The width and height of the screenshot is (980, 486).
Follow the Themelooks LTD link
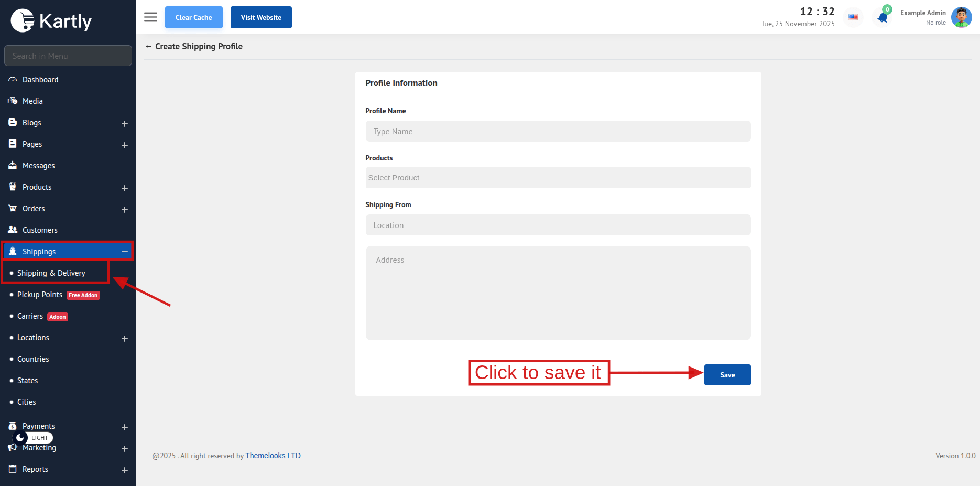click(x=273, y=456)
